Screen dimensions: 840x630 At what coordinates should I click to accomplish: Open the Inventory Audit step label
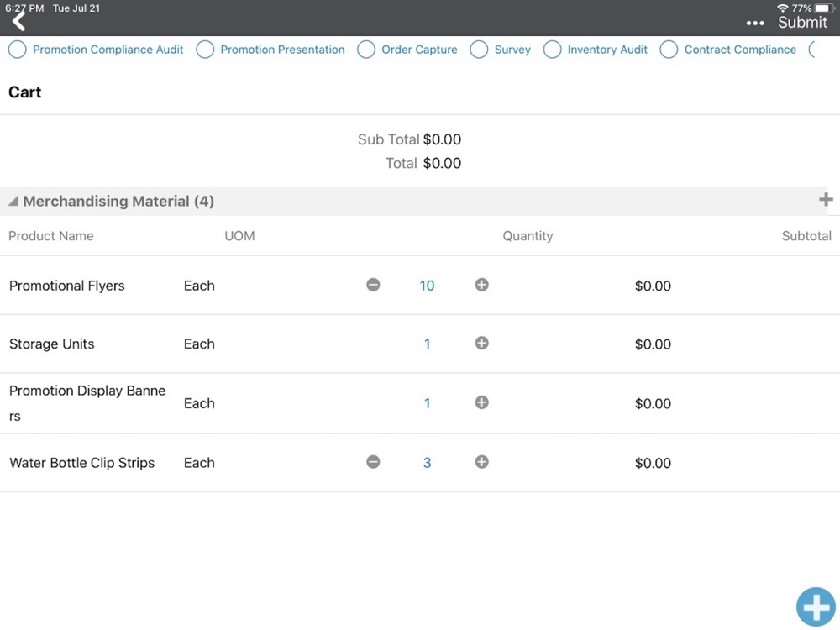tap(607, 50)
